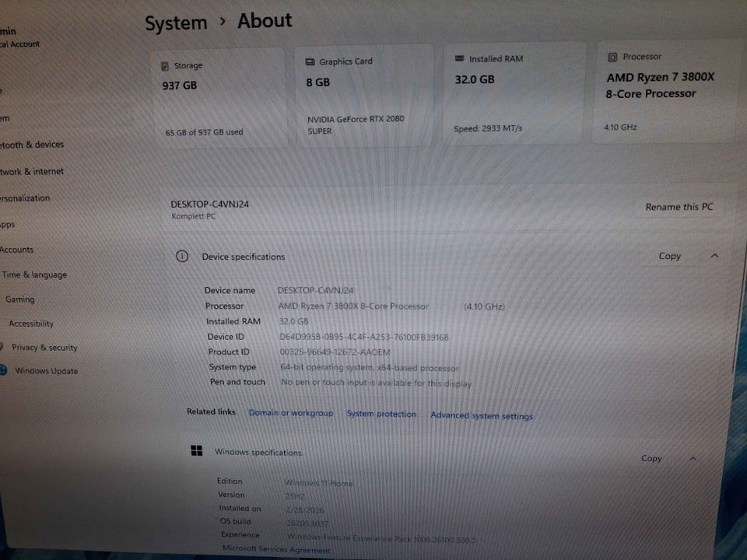Go to Personalization settings
Screen dimensions: 747x560
pyautogui.click(x=25, y=198)
